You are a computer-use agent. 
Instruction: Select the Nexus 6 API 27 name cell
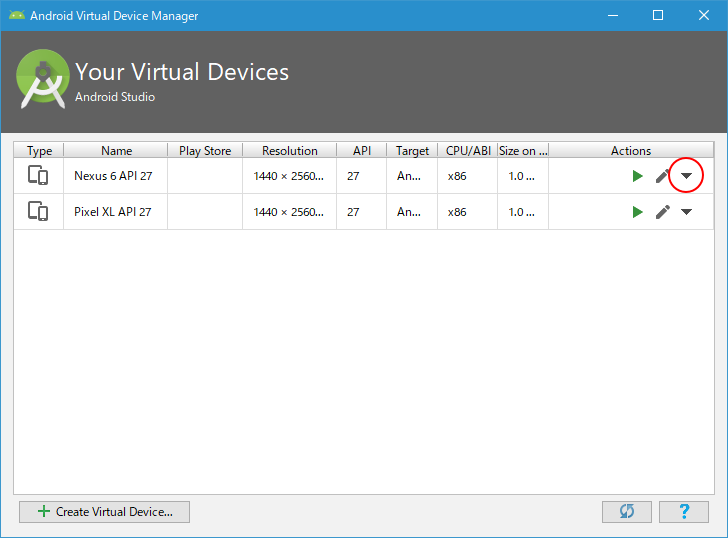[116, 176]
